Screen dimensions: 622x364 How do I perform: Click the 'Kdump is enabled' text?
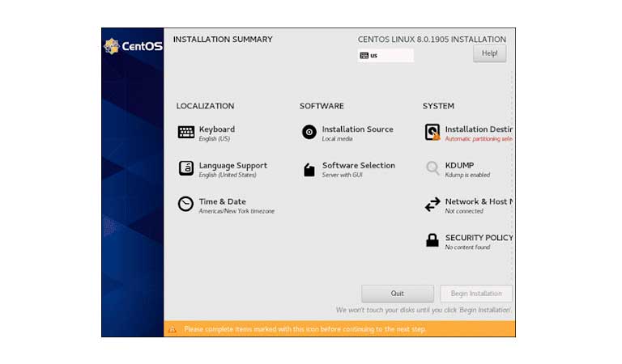[x=467, y=175]
